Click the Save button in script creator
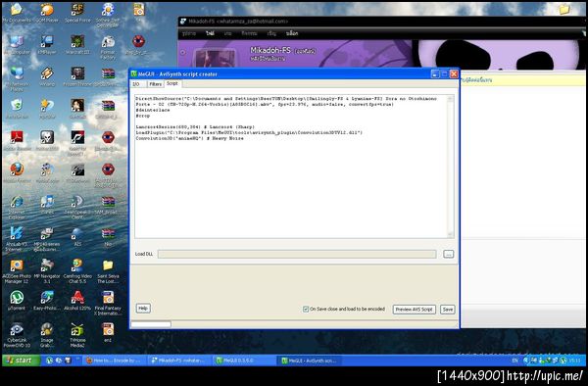Image resolution: width=588 pixels, height=386 pixels. point(448,310)
